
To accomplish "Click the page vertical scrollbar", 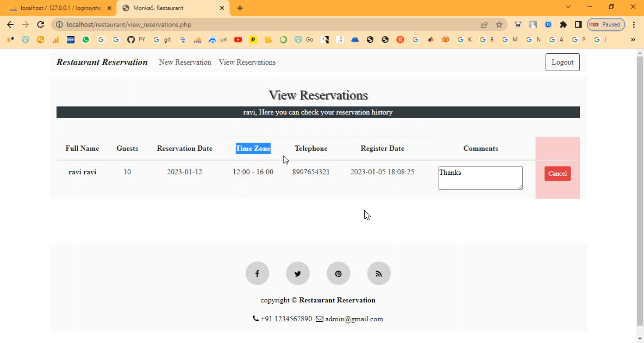I will (639, 190).
